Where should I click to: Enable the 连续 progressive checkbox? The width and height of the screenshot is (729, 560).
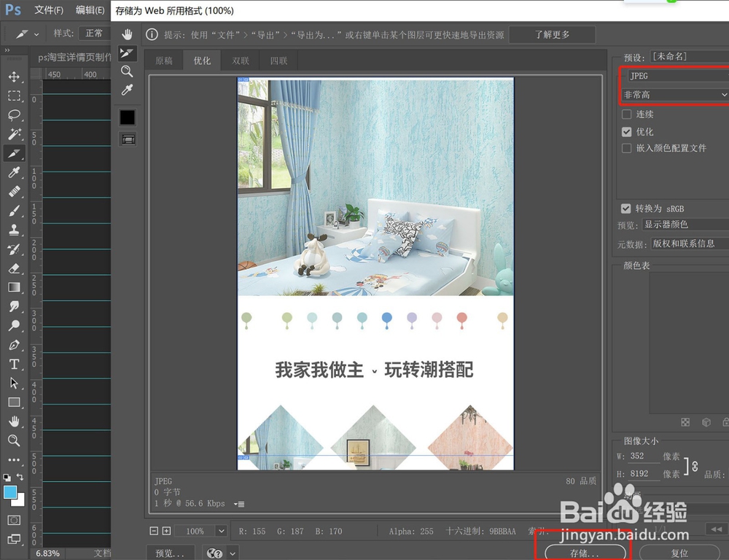[625, 114]
